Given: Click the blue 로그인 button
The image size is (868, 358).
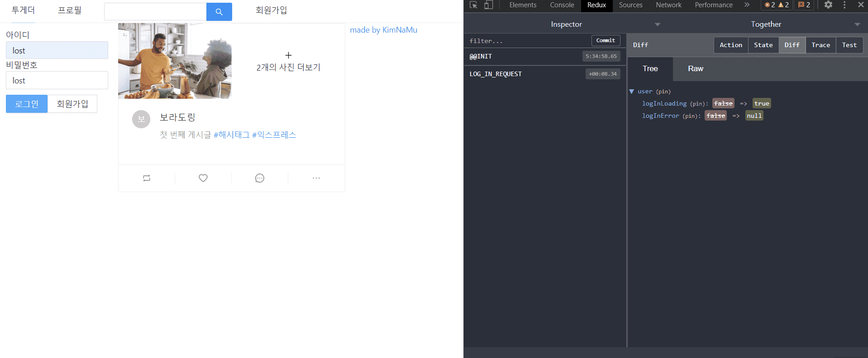Looking at the screenshot, I should (x=27, y=104).
